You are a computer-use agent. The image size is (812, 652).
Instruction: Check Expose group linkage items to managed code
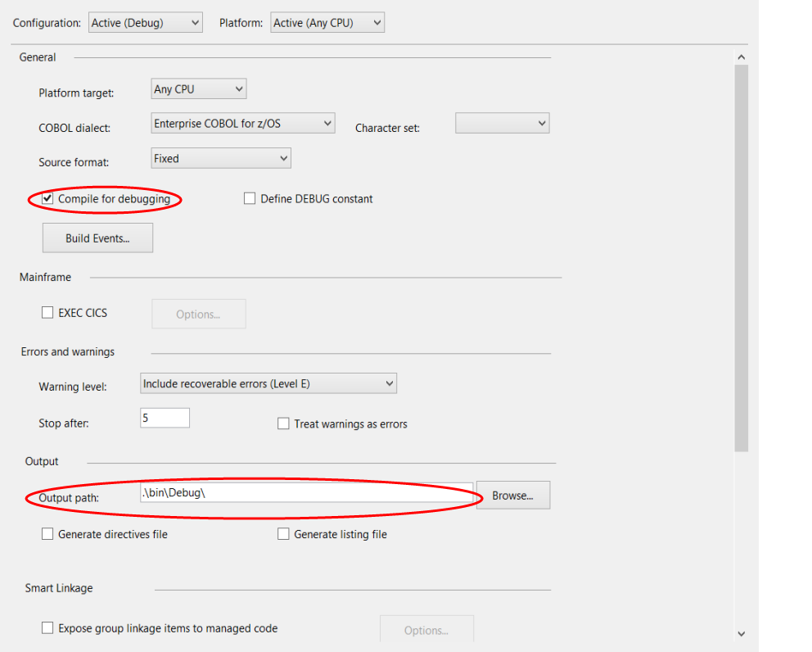(x=47, y=628)
